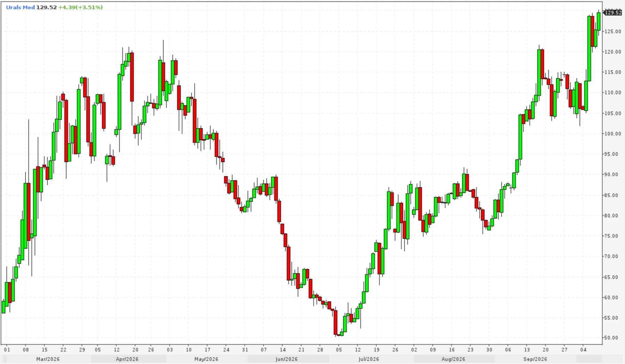625x364 pixels.
Task: Click the 31 date tick label
Action: pos(245,350)
